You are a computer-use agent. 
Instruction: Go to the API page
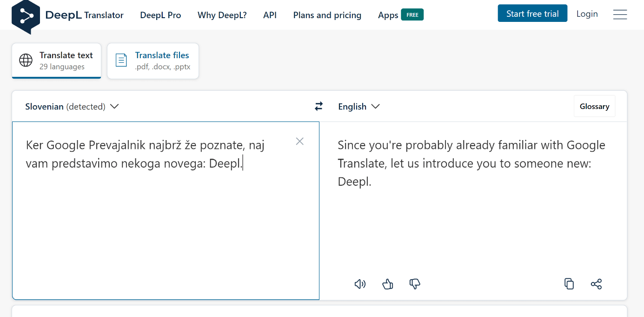[x=270, y=15]
